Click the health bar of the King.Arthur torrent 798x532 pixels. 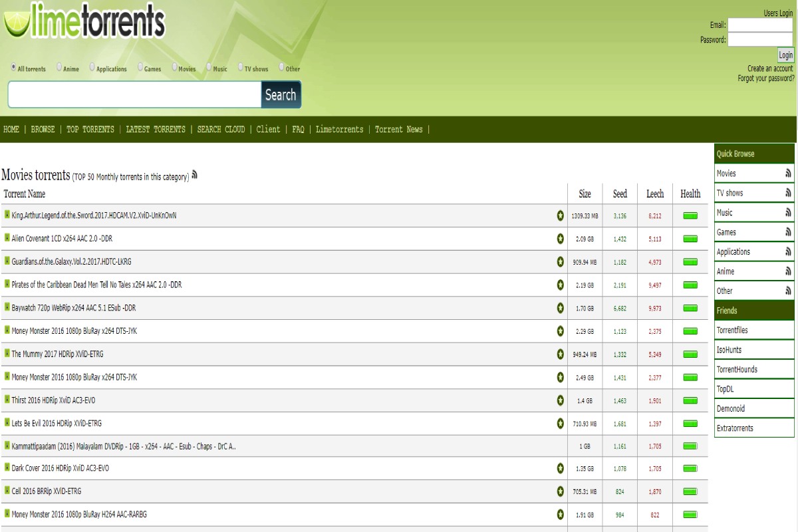(690, 215)
